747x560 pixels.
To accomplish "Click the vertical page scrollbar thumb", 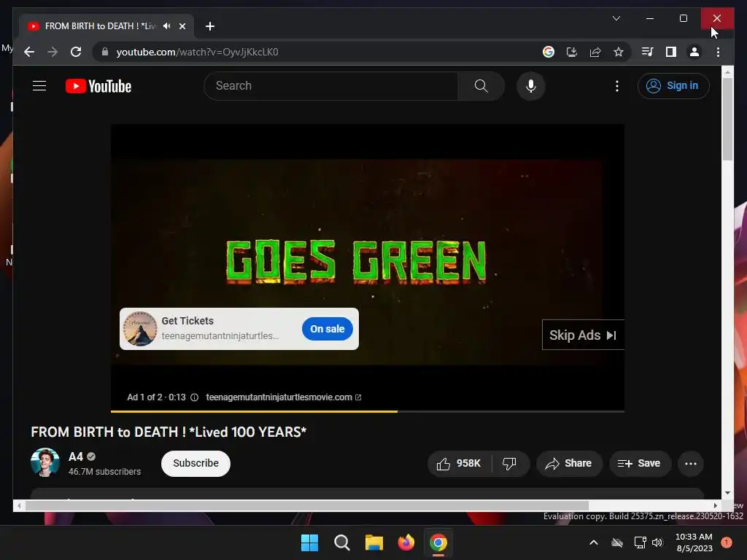I will point(727,119).
